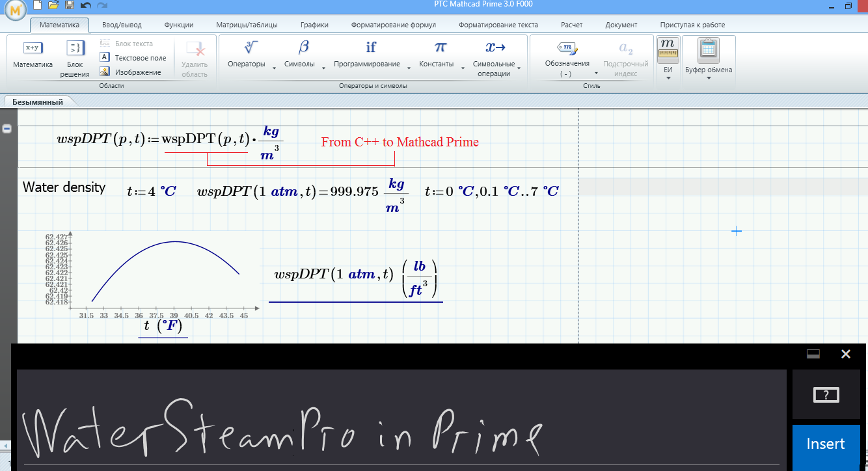Viewport: 868px width, 471px height.
Task: Insert an Изображение image region
Action: pyautogui.click(x=130, y=72)
